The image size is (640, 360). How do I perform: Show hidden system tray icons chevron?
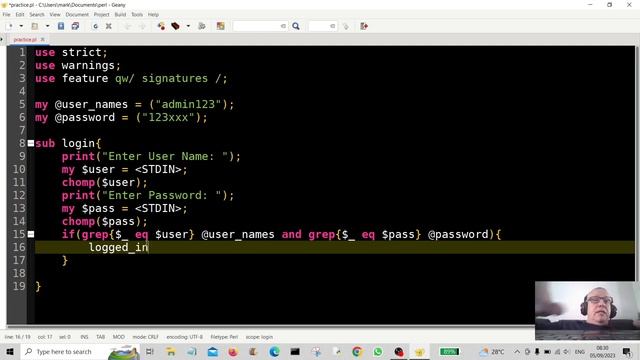point(517,351)
